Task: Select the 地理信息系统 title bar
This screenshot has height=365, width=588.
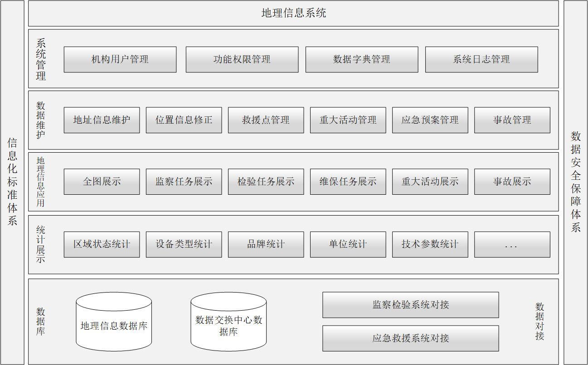Action: (293, 13)
